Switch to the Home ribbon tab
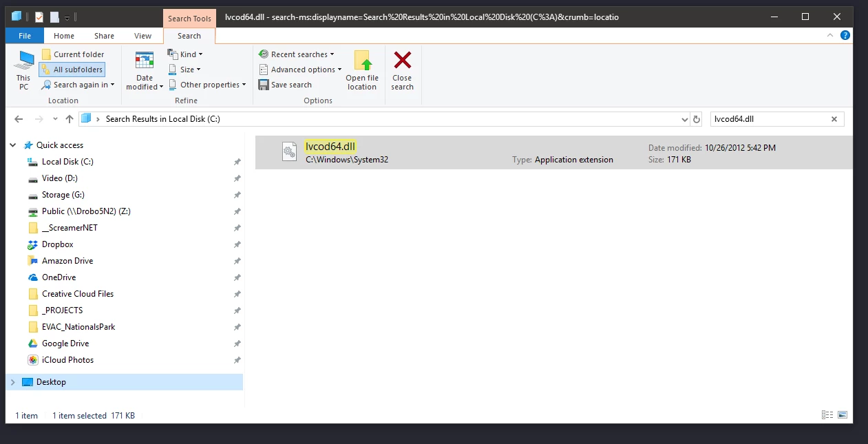Image resolution: width=868 pixels, height=444 pixels. (64, 36)
